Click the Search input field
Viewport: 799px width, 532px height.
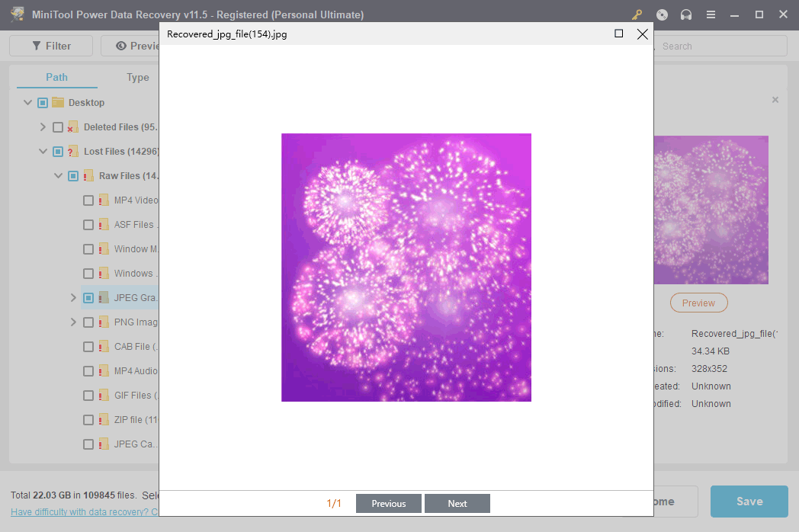[x=720, y=46]
